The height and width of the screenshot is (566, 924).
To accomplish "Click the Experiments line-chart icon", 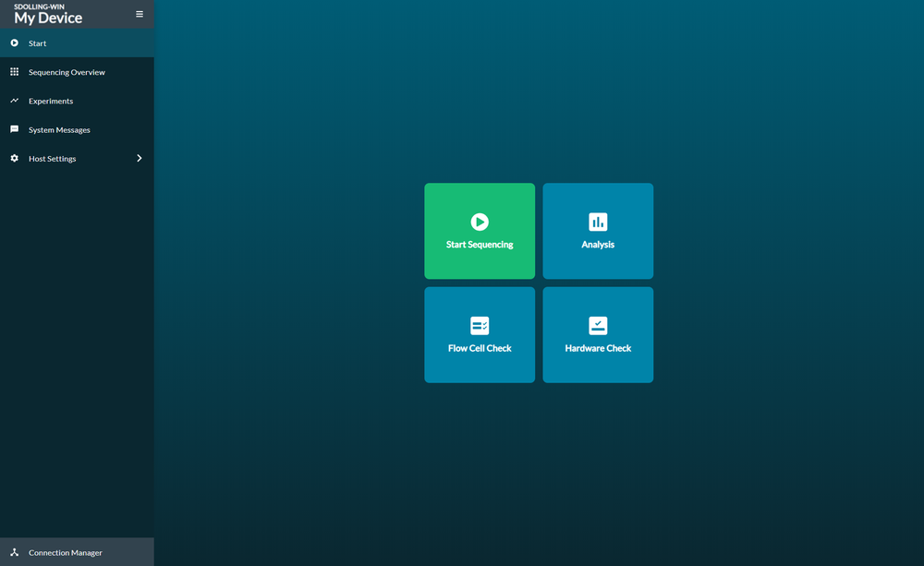I will tap(14, 101).
